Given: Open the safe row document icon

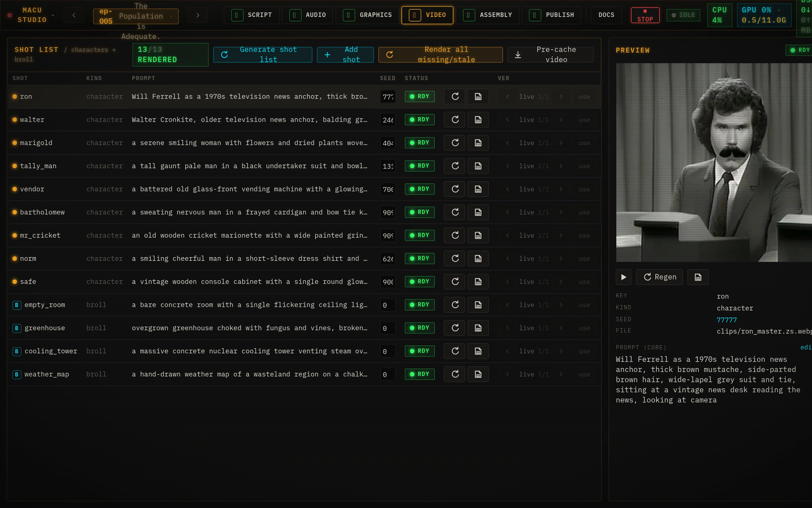Looking at the screenshot, I should (478, 282).
